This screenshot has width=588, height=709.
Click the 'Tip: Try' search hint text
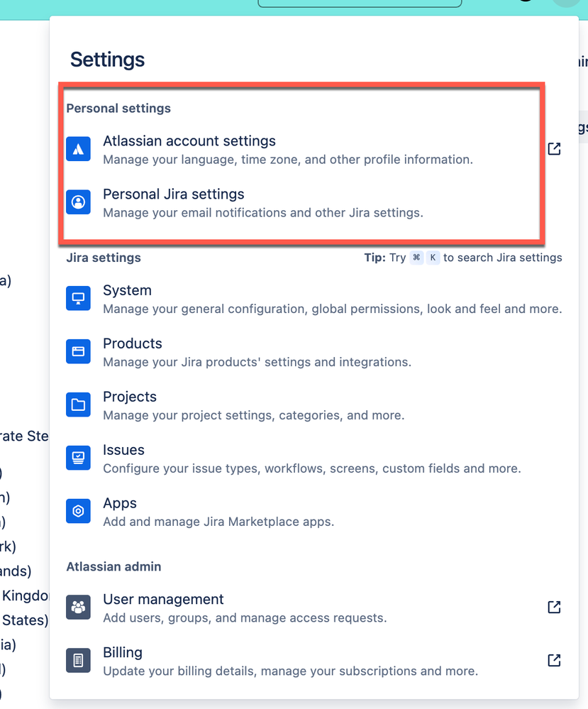(x=385, y=258)
